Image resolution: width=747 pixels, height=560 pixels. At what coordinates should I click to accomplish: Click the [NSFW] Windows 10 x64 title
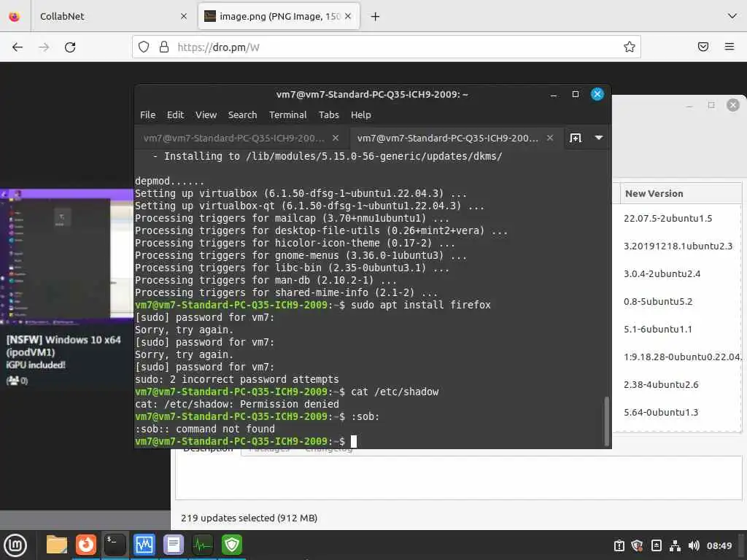63,346
